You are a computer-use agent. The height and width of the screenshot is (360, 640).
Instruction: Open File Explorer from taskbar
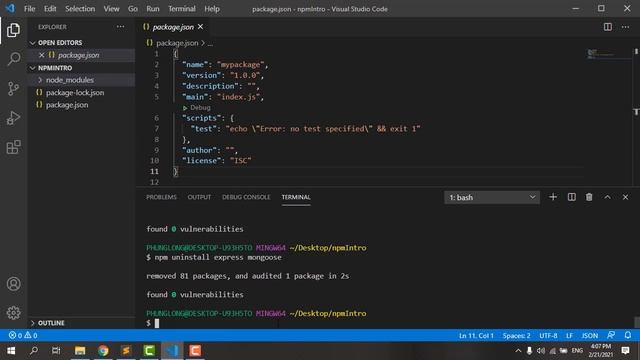(x=80, y=351)
